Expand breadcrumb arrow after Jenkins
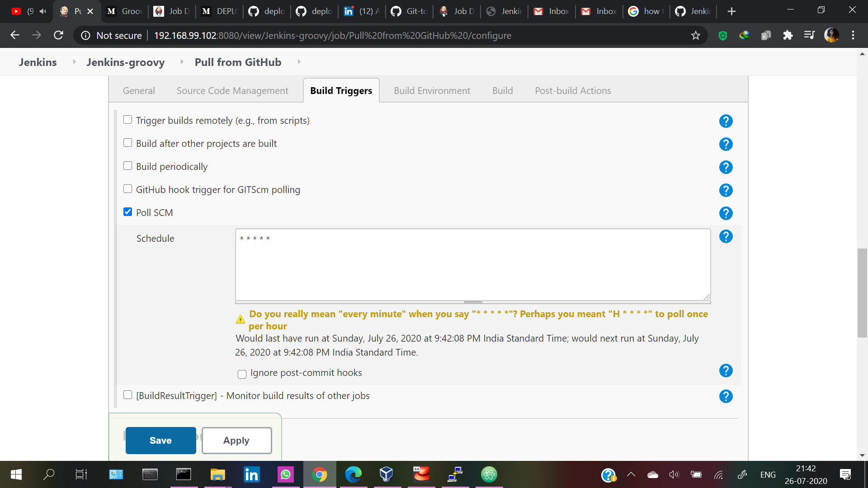The width and height of the screenshot is (868, 488). coord(74,62)
